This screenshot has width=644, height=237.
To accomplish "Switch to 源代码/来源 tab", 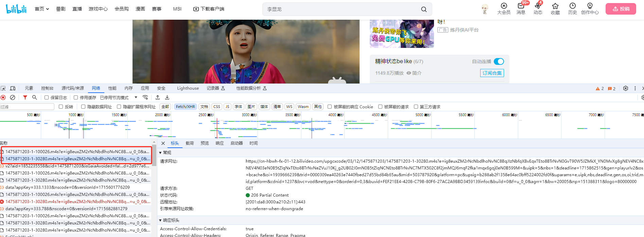I will [x=73, y=88].
